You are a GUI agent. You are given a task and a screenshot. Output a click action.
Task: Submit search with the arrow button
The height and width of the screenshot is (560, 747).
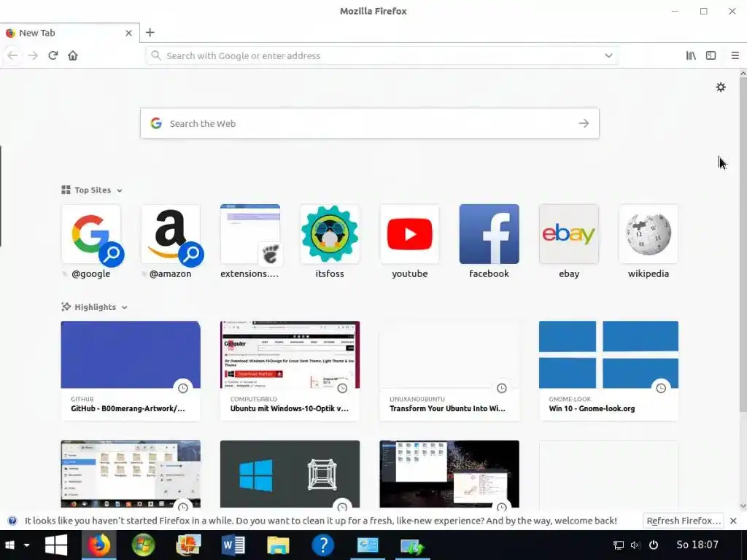click(584, 123)
